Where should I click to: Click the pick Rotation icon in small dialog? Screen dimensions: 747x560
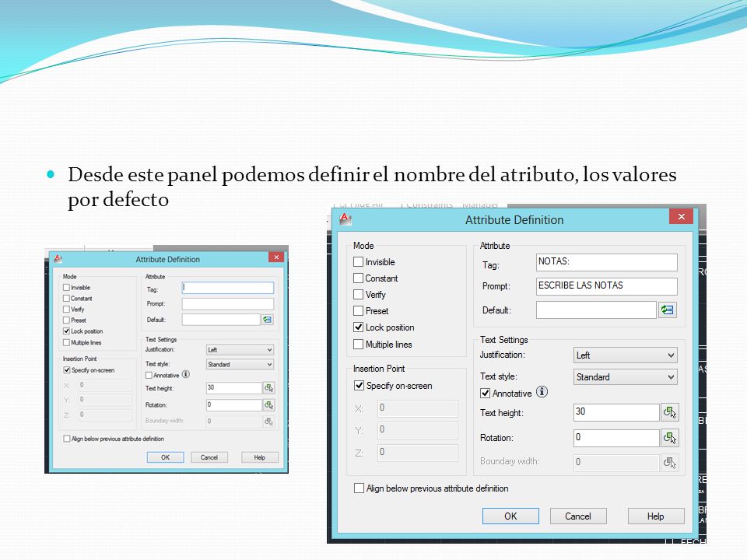tap(268, 405)
